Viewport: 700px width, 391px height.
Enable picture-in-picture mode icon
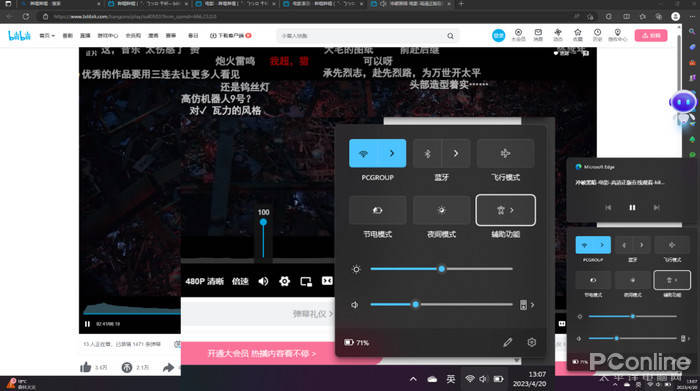pyautogui.click(x=306, y=281)
